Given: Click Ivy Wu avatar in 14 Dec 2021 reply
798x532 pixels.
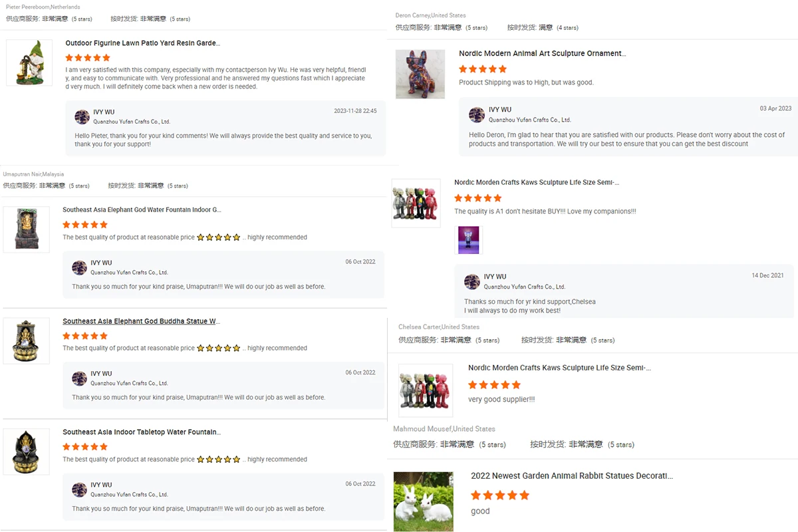Looking at the screenshot, I should [472, 281].
